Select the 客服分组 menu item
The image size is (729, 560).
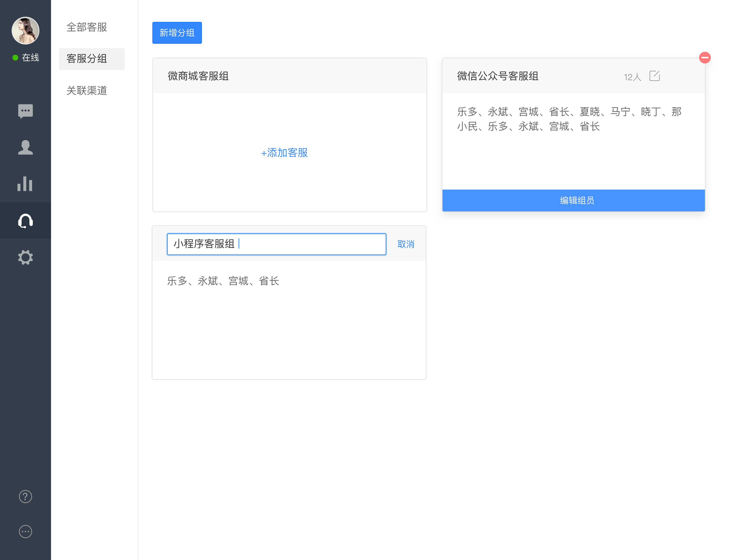click(x=92, y=59)
